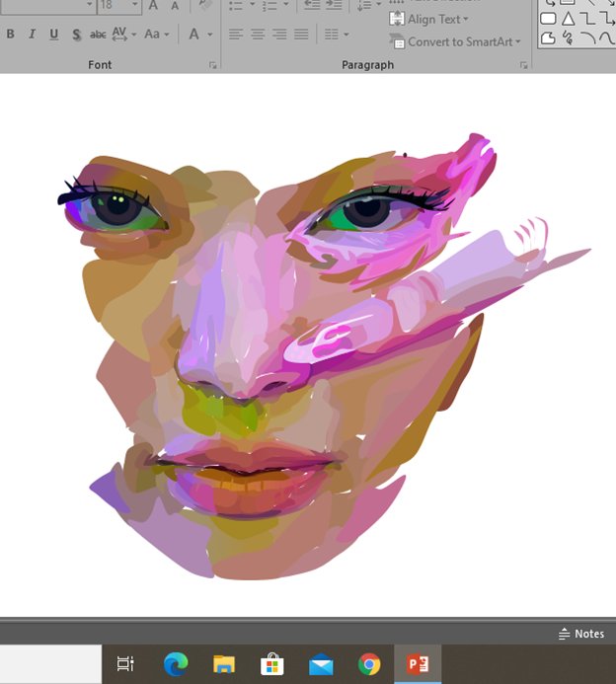Select the freeform shape tool
The image size is (616, 684).
click(548, 38)
